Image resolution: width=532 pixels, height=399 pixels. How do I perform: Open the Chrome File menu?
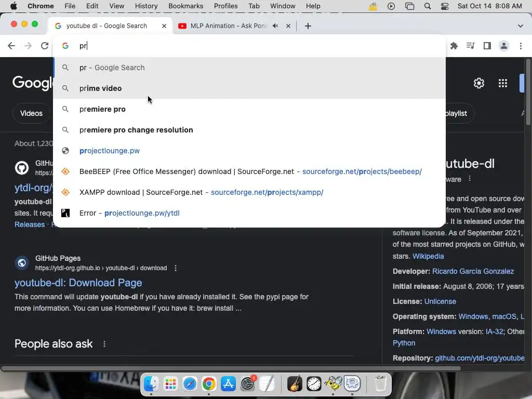(x=70, y=6)
